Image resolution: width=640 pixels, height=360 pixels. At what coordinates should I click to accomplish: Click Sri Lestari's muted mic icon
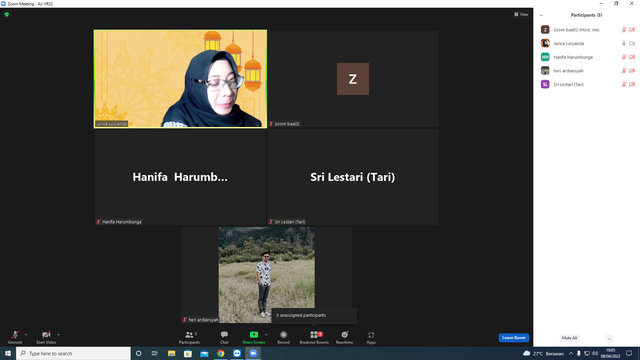(x=624, y=84)
